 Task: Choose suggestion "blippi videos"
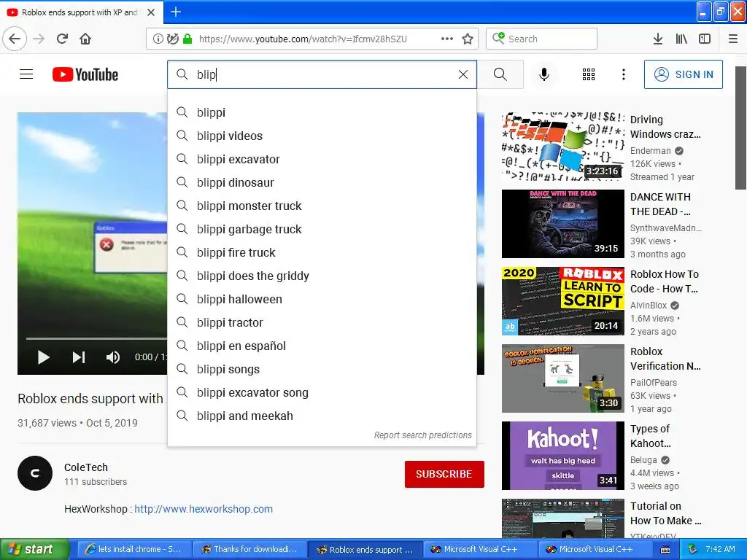pos(322,136)
